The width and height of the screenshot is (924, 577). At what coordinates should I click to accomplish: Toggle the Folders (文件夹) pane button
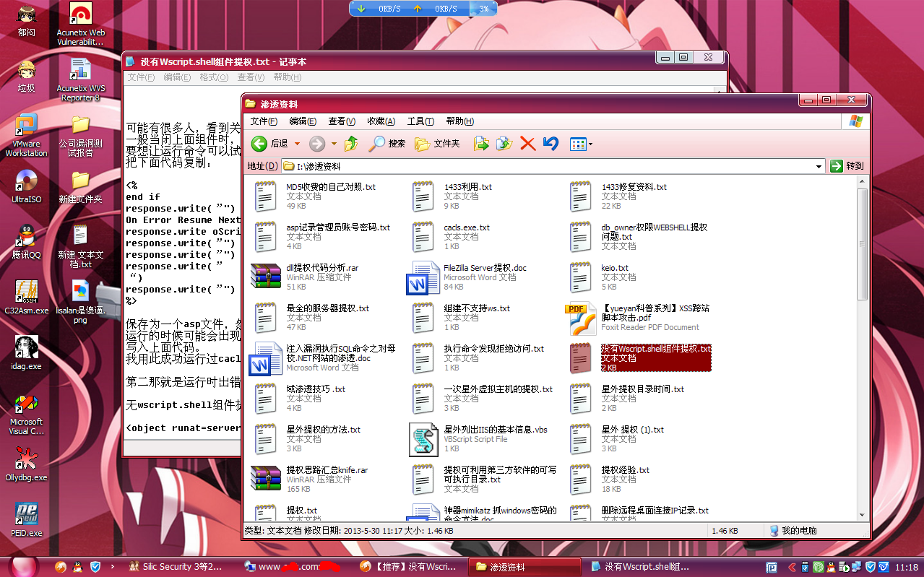437,144
